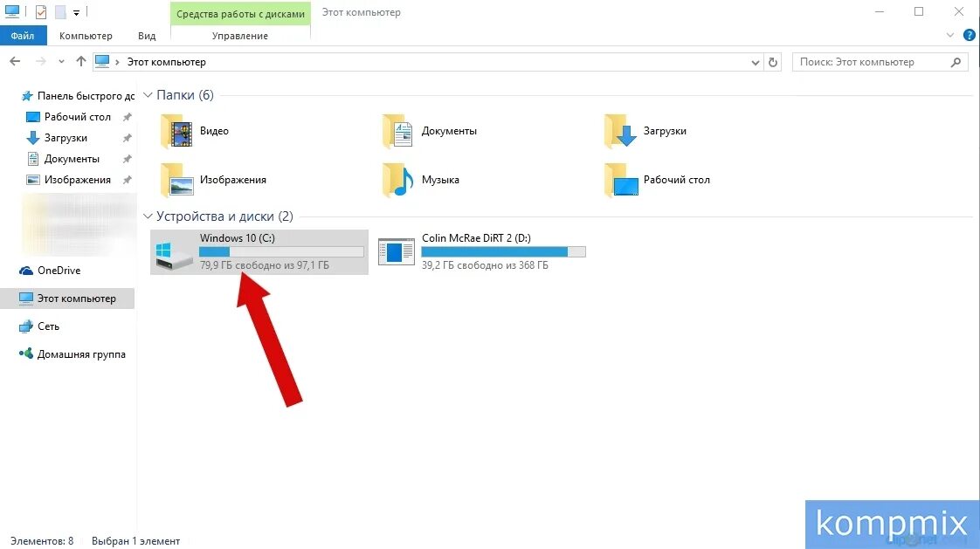Image resolution: width=980 pixels, height=549 pixels.
Task: Open the Рабочий стол folder icon in Папки
Action: pyautogui.click(x=621, y=180)
